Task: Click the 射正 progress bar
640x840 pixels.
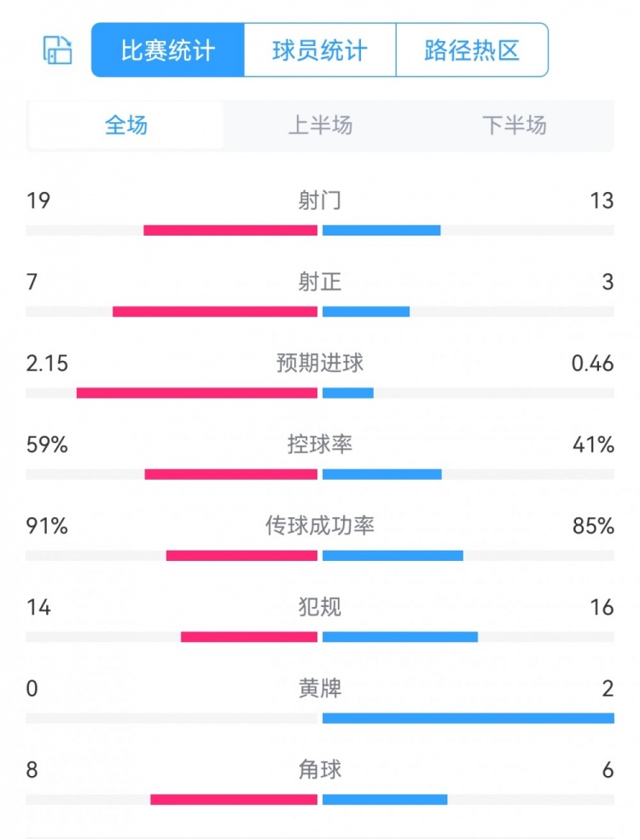Action: pos(320,311)
